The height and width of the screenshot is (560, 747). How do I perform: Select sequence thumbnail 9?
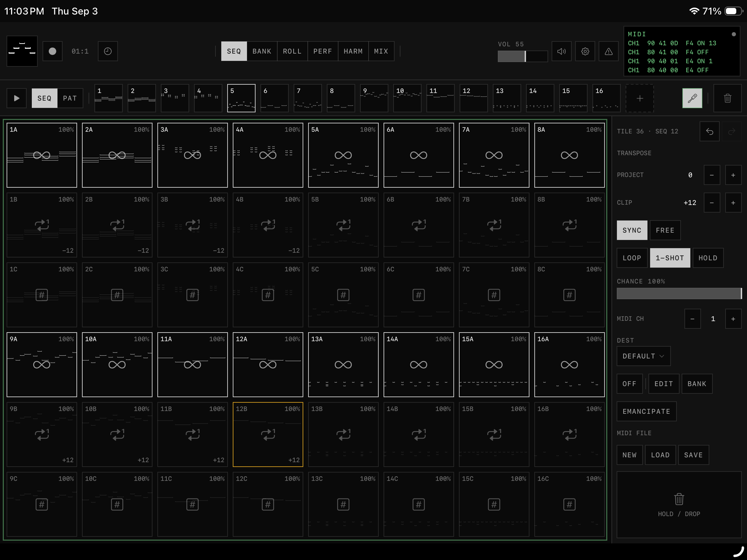coord(374,98)
